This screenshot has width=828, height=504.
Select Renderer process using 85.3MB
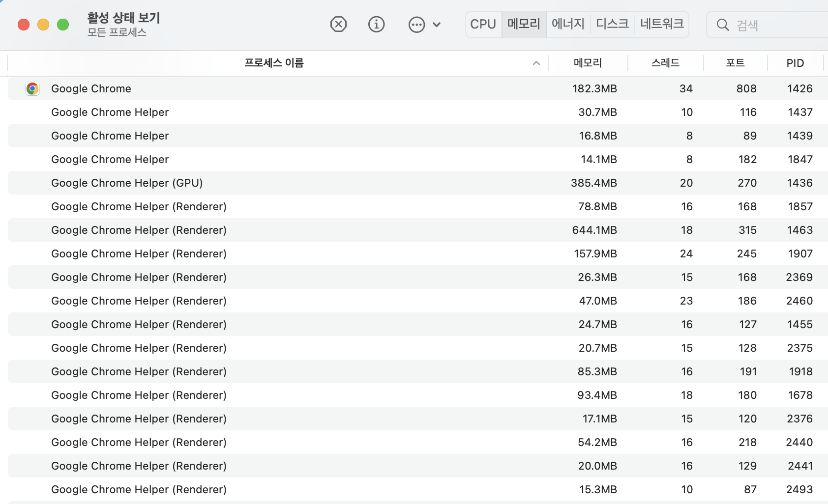[418, 371]
